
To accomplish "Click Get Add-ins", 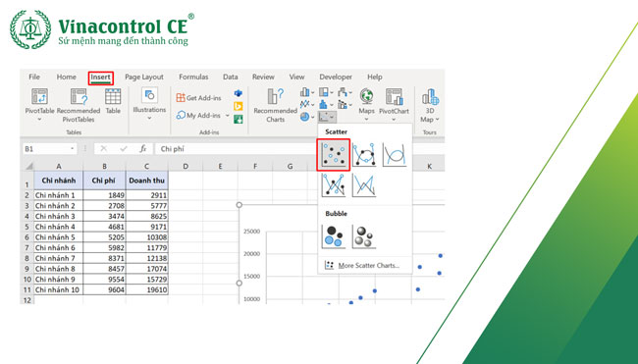I will click(199, 97).
